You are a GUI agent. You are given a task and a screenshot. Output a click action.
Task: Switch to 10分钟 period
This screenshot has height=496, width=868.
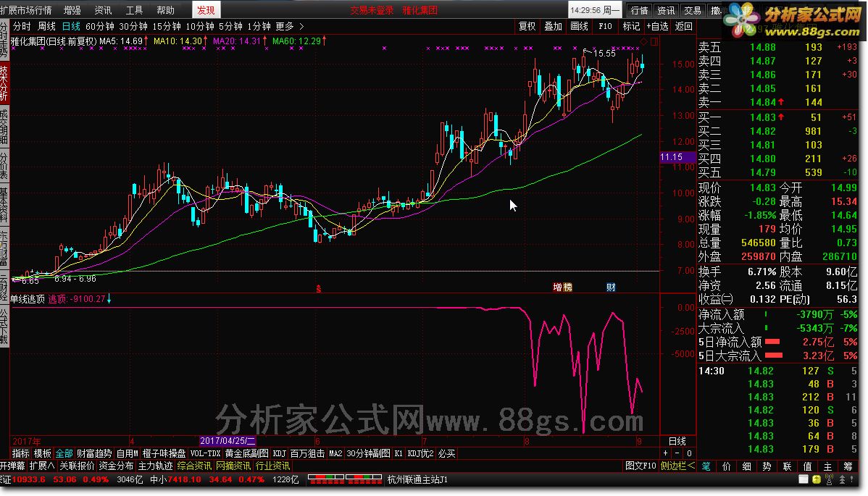tap(200, 26)
